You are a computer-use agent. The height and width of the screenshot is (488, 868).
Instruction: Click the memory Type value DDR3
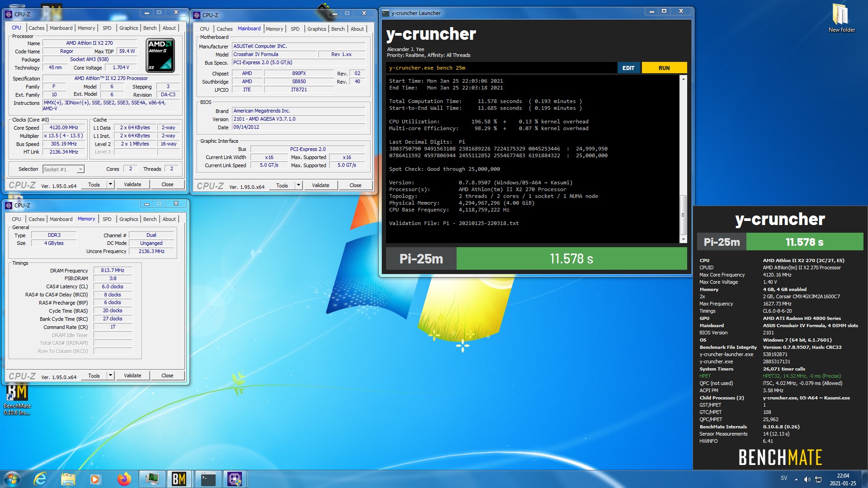click(54, 235)
